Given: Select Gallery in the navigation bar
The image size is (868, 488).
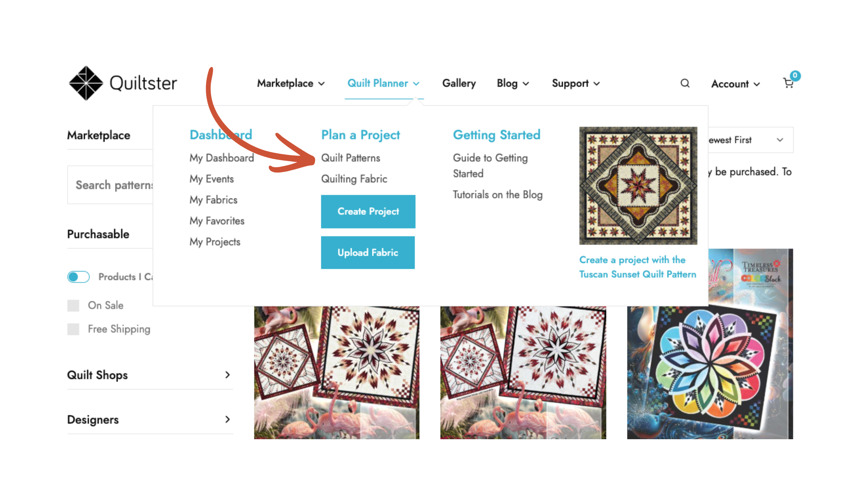Looking at the screenshot, I should pos(459,83).
